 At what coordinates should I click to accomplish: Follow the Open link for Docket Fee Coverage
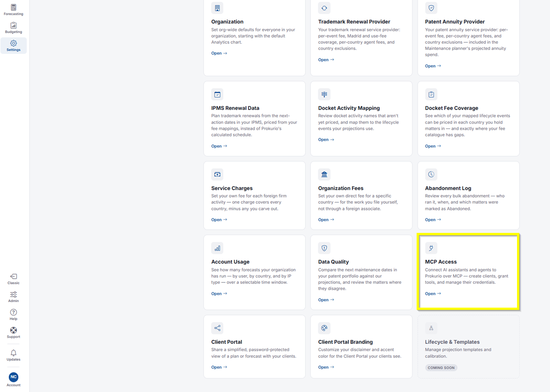[x=433, y=146]
